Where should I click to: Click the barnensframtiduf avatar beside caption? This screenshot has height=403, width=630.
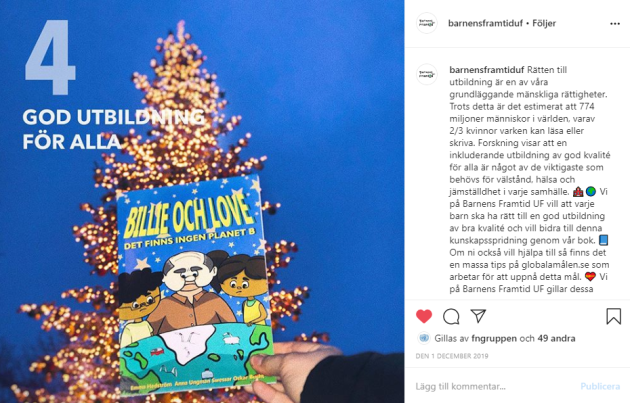tap(426, 74)
